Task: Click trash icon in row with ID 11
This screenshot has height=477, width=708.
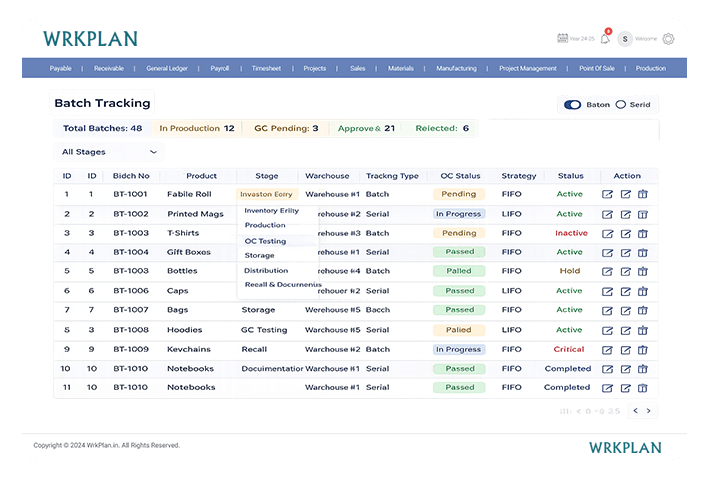Action: tap(643, 388)
